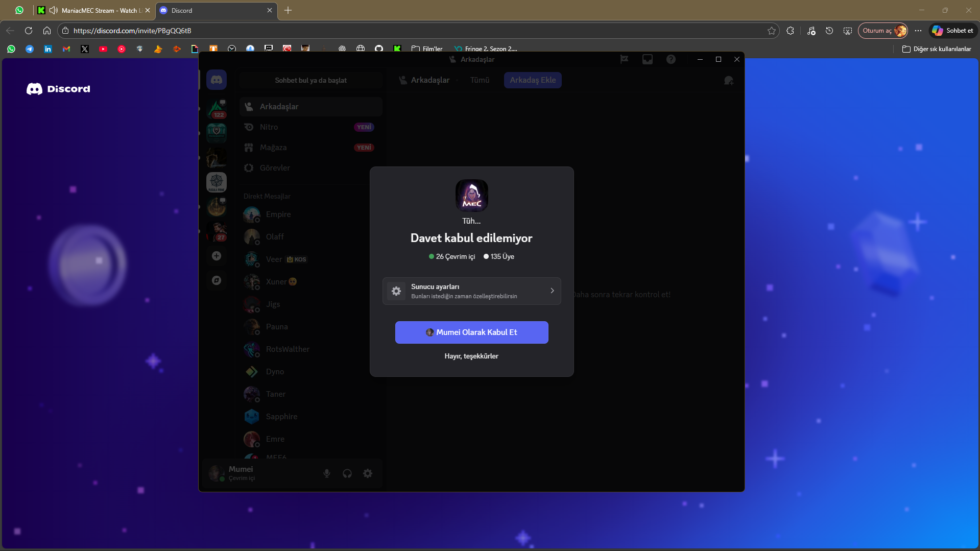The height and width of the screenshot is (551, 980).
Task: Switch to the Tümü friends tab
Action: (480, 80)
